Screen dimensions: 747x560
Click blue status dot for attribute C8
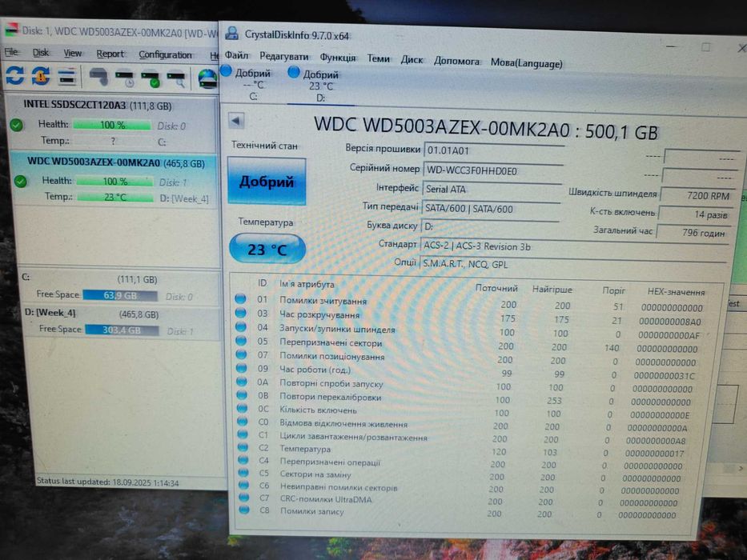point(244,510)
